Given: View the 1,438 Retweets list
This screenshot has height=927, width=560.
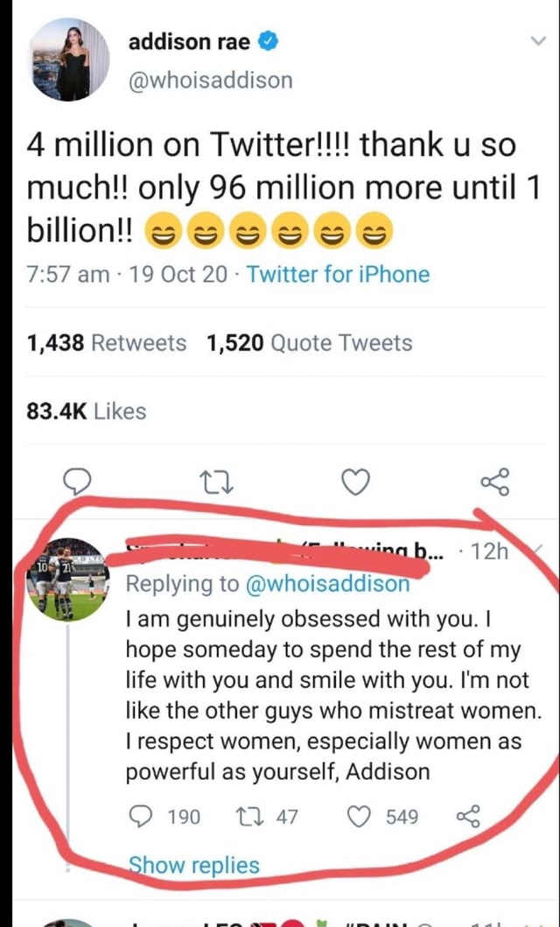Looking at the screenshot, I should (x=107, y=343).
